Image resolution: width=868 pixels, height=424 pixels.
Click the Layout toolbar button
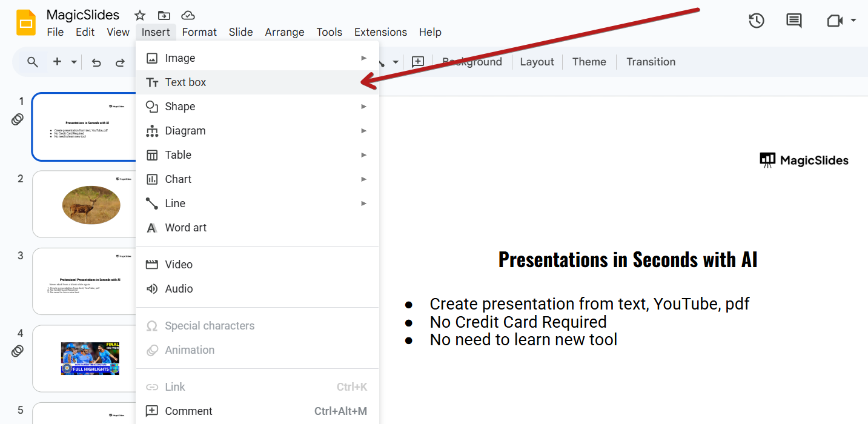pyautogui.click(x=537, y=62)
